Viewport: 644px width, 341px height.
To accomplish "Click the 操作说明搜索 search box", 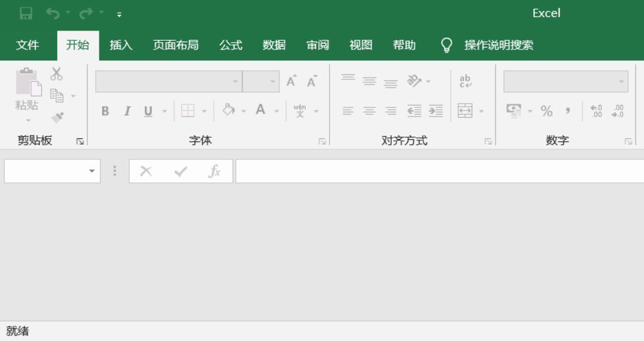I will pyautogui.click(x=498, y=45).
